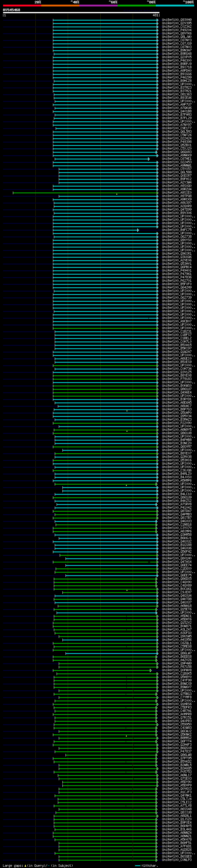
Task: Open hit UniRef100_O81363
Action: pos(177,94)
